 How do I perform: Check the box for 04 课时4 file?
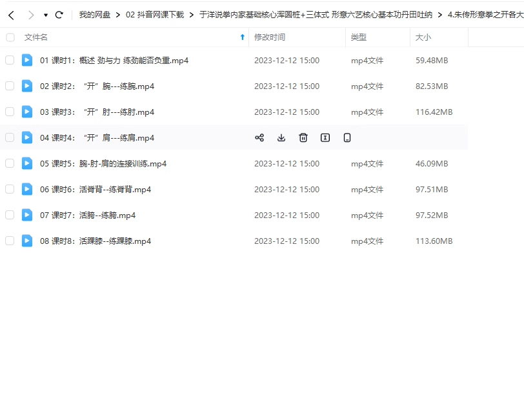[10, 137]
